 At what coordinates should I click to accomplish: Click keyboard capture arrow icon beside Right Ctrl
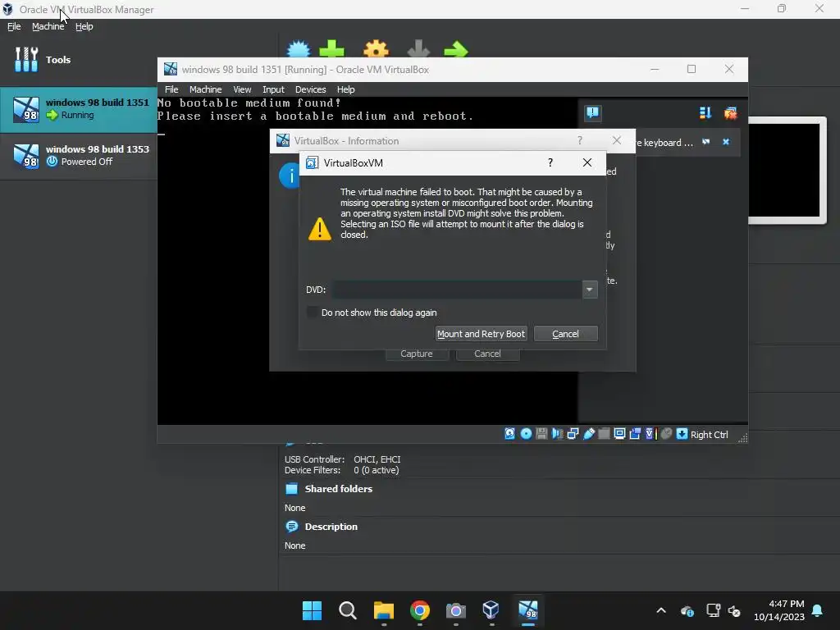coord(682,434)
